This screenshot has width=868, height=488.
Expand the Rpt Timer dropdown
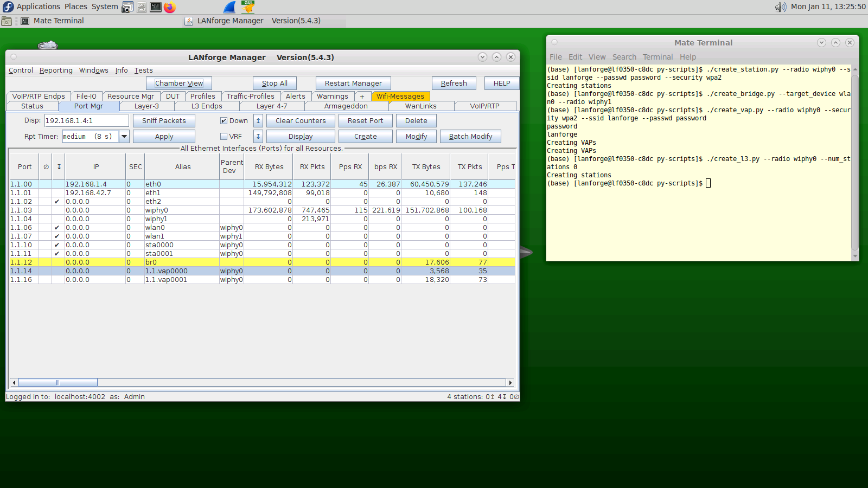[x=124, y=137]
